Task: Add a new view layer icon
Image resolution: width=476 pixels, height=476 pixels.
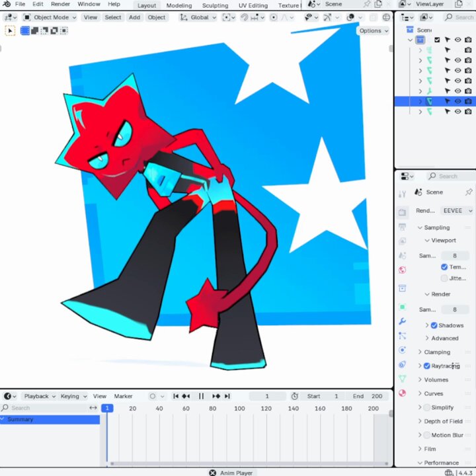Action: tap(459, 4)
